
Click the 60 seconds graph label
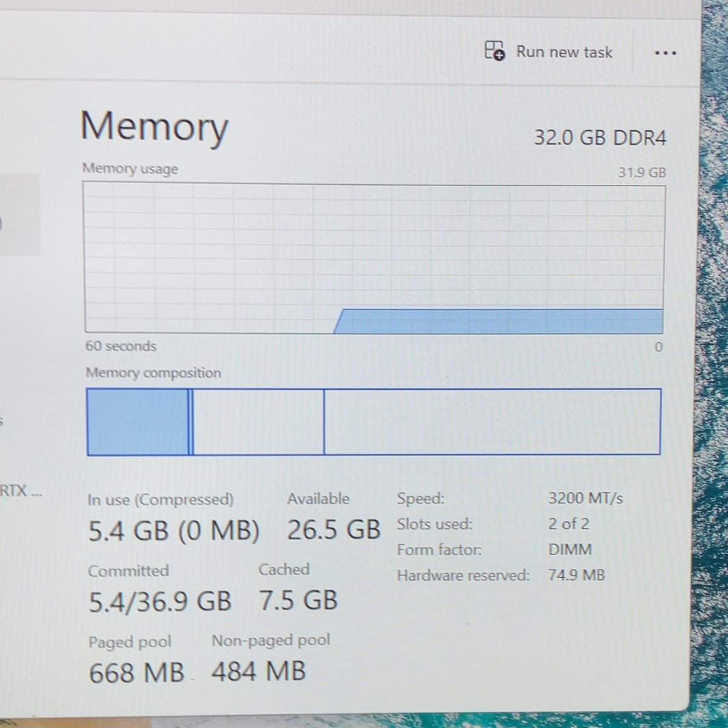point(121,346)
